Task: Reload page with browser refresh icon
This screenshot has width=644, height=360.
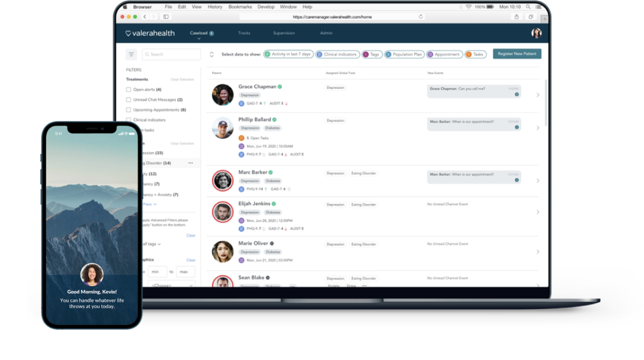Action: [421, 17]
